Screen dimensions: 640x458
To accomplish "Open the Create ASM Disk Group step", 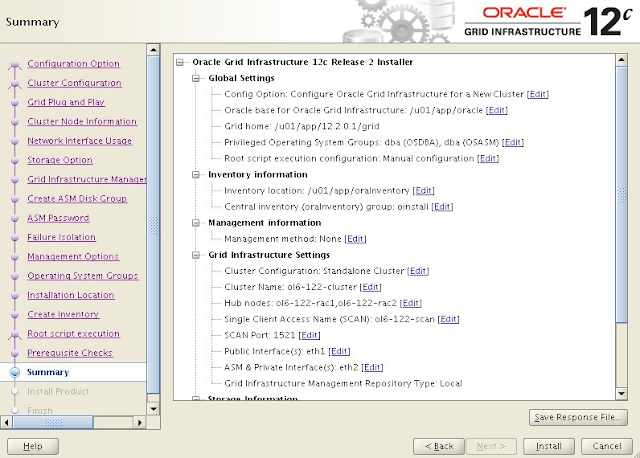I will 77,198.
